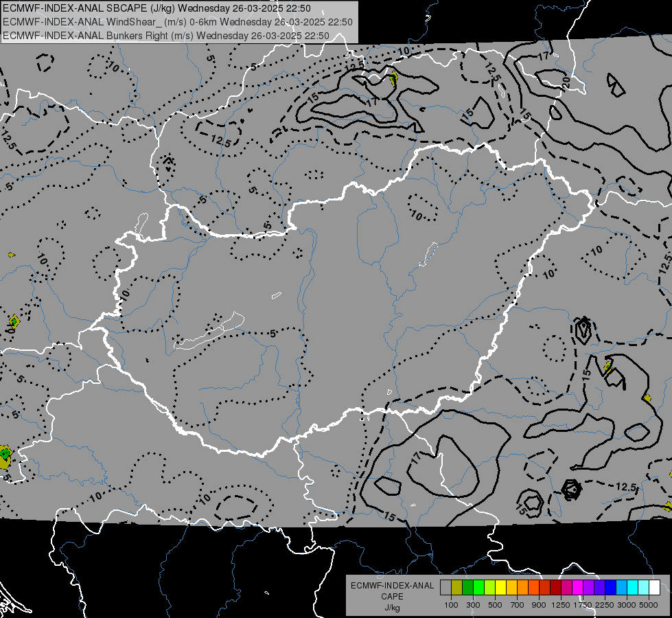Select the pure blue legend swatch
This screenshot has height=618, width=672.
[611, 588]
